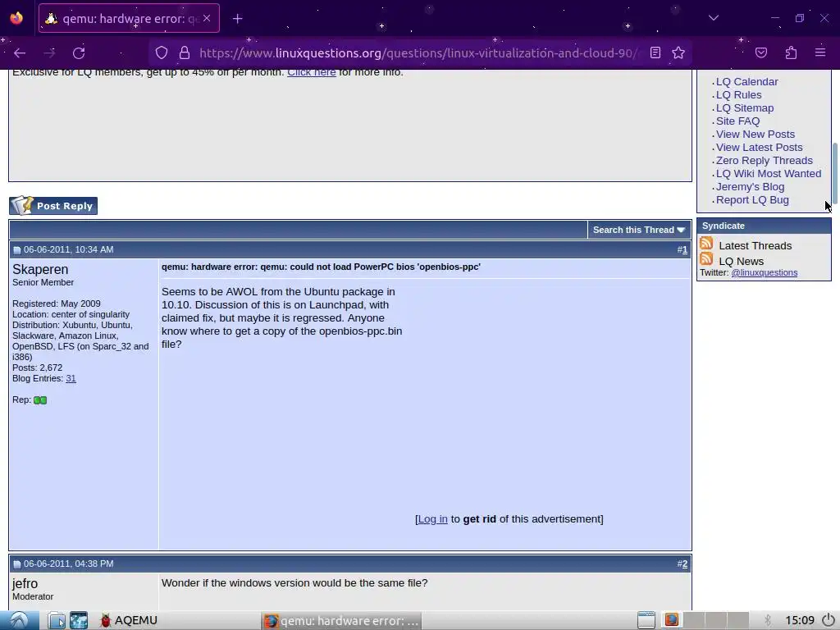Screen dimensions: 840x630
Task: Click the 15:09 clock in the taskbar
Action: click(x=800, y=620)
